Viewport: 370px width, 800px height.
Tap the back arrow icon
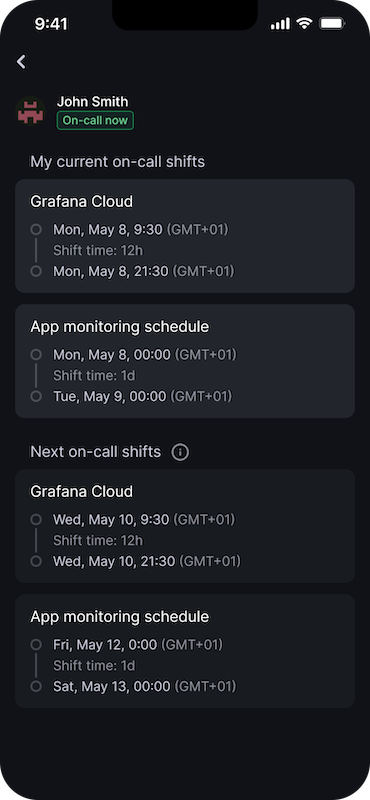tap(21, 62)
